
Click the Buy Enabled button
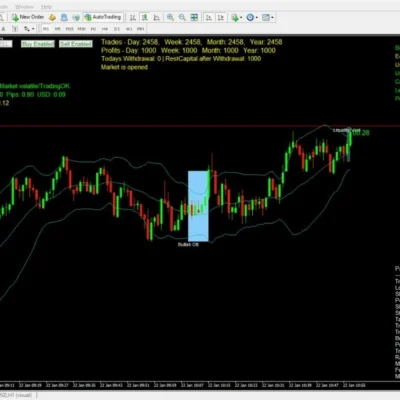38,44
